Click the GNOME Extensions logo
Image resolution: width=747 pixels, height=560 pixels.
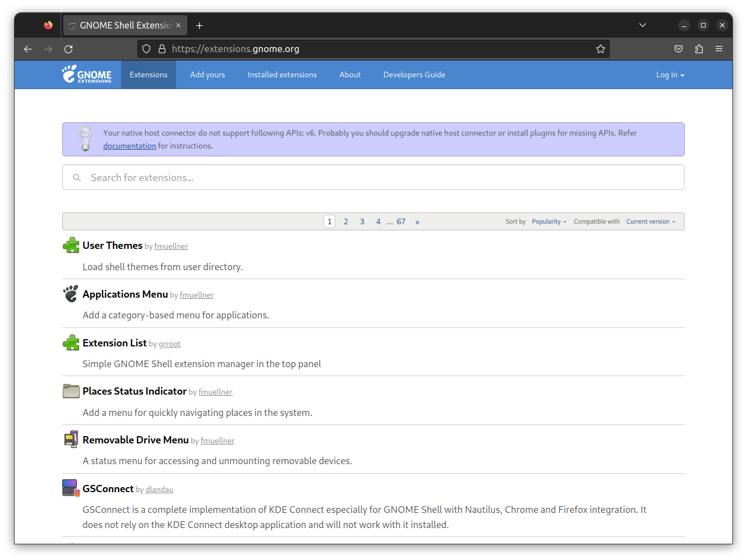87,74
